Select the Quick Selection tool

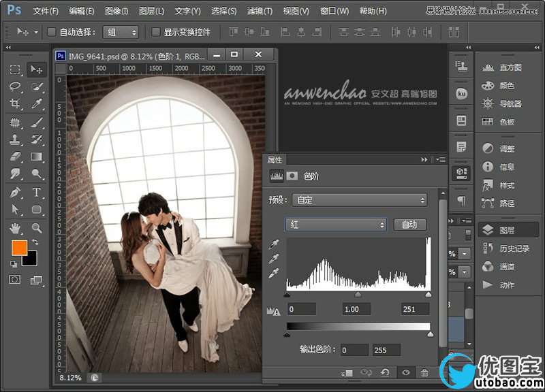[x=37, y=86]
